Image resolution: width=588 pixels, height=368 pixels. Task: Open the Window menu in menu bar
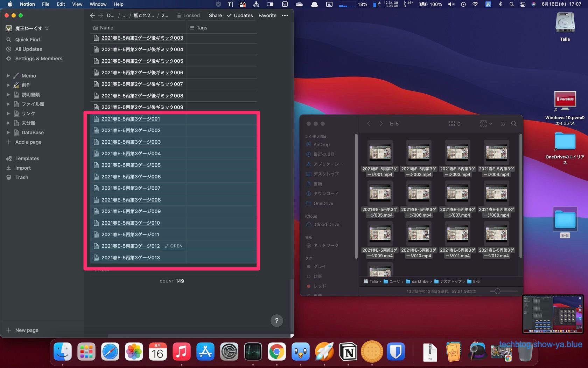[x=98, y=4]
